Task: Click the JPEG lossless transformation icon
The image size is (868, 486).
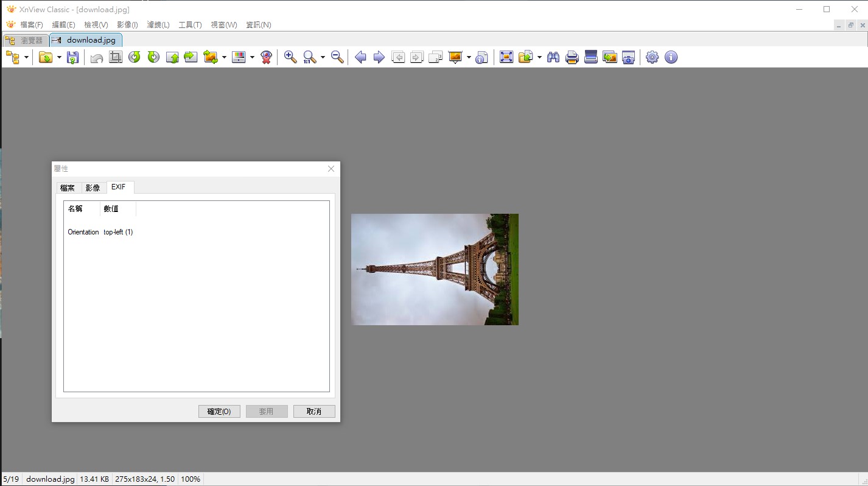Action: 211,57
